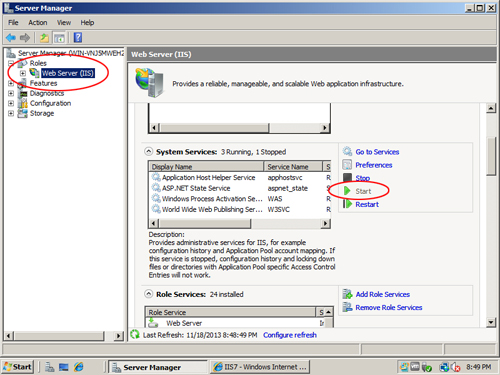Click the Server Manager taskbar button
The height and width of the screenshot is (375, 500).
coord(158,367)
